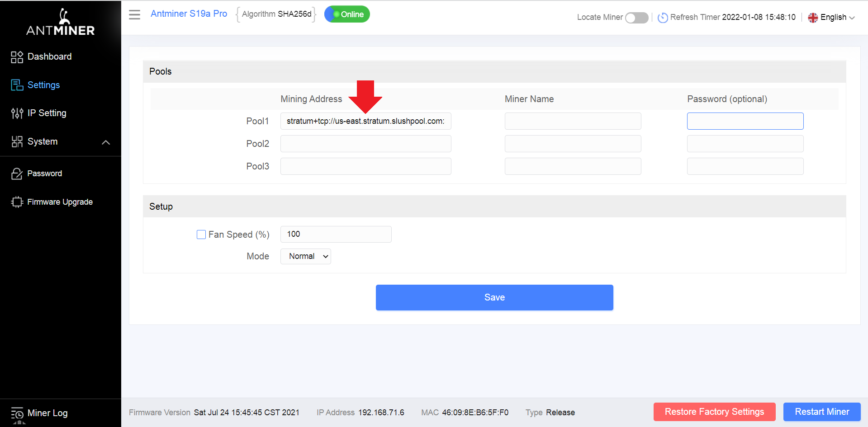Toggle the Locate Miner switch

click(x=636, y=18)
